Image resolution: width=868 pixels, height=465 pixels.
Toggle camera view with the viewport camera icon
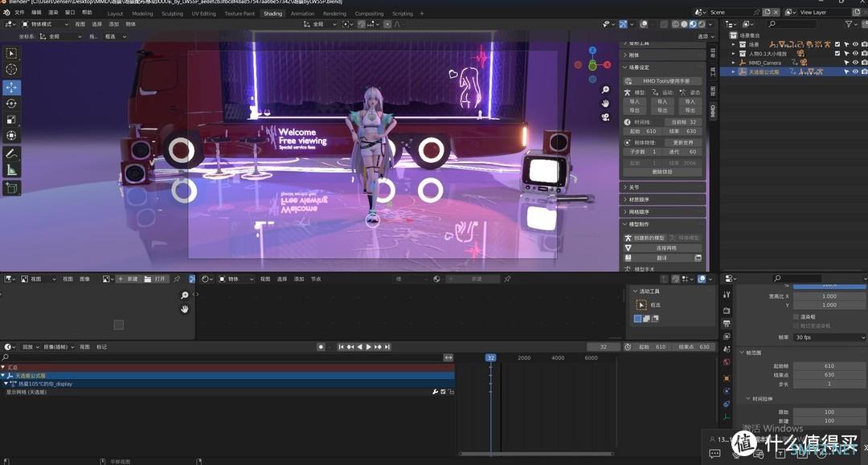(x=605, y=117)
